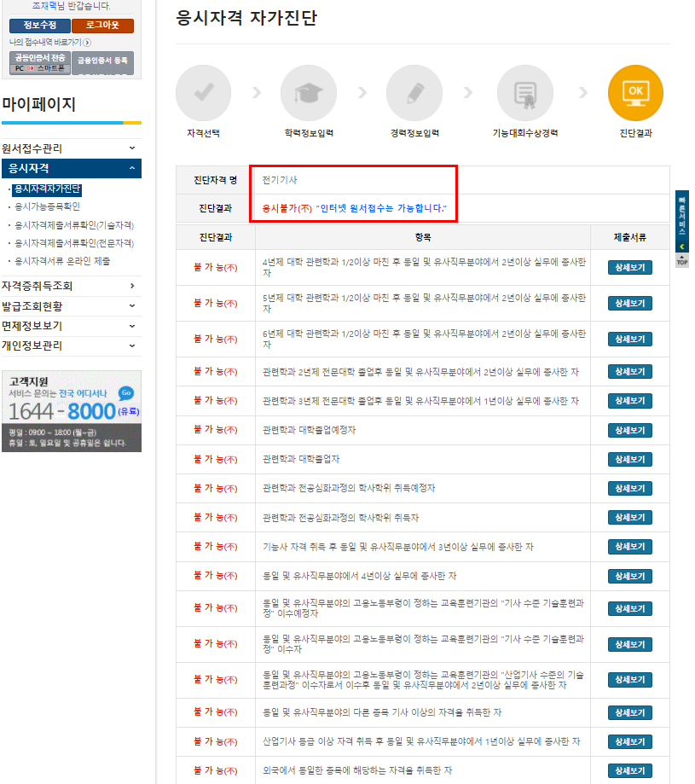The image size is (695, 784).
Task: Click 상세보기 for 산업기사 등급 이상 자격 row
Action: (x=629, y=741)
